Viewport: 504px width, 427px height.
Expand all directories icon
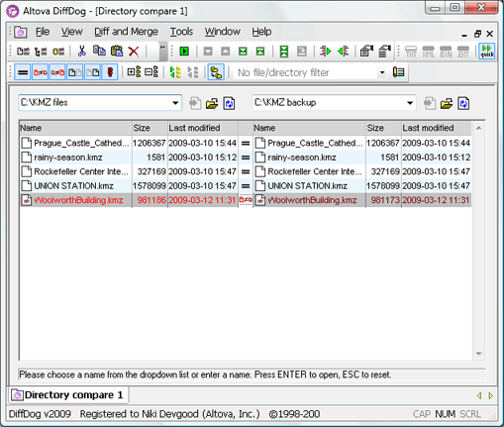point(134,72)
